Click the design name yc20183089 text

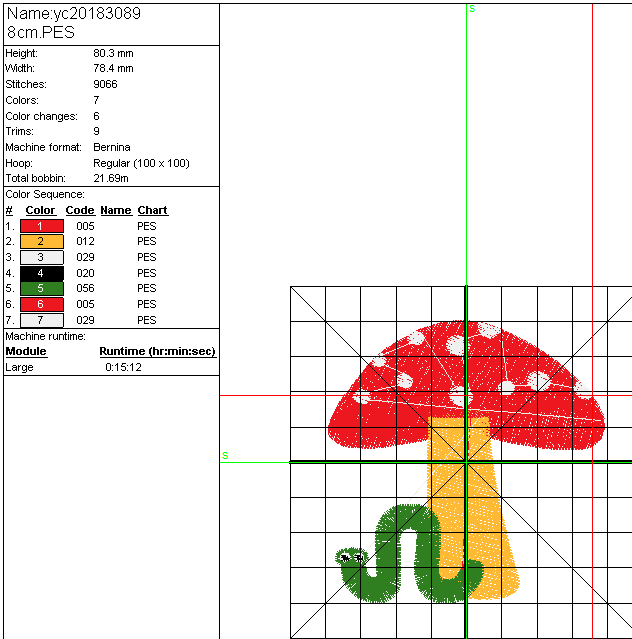point(97,13)
